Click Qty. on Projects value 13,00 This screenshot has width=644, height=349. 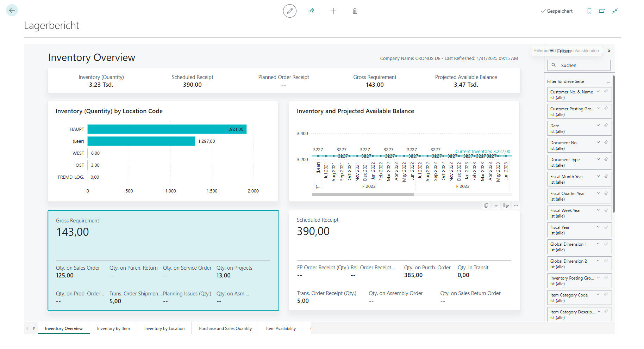click(224, 276)
